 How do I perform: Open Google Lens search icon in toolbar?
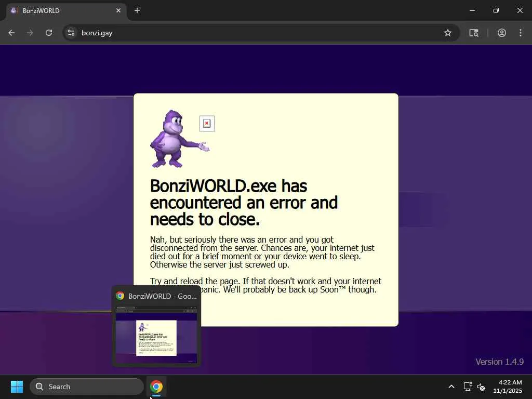tap(474, 33)
